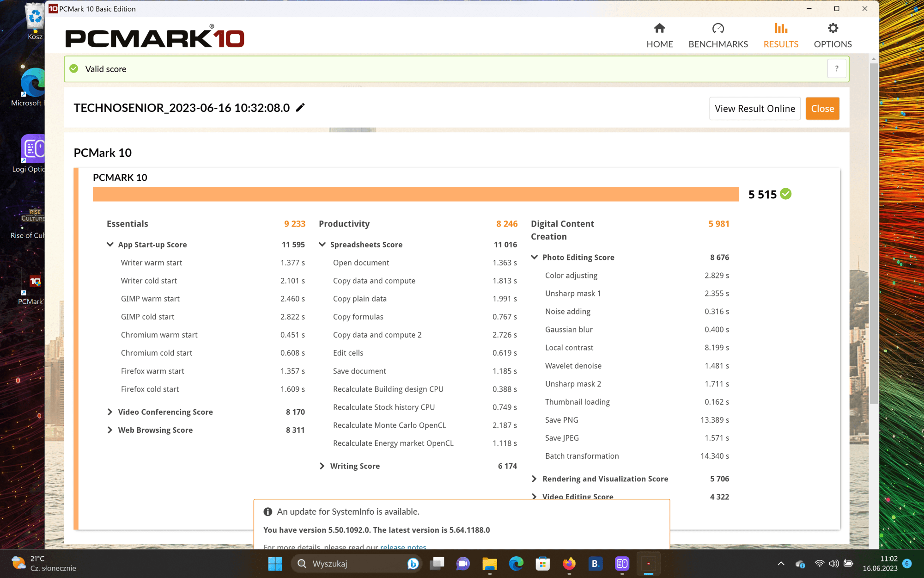Image resolution: width=924 pixels, height=578 pixels.
Task: Click View Result Online button
Action: 754,109
